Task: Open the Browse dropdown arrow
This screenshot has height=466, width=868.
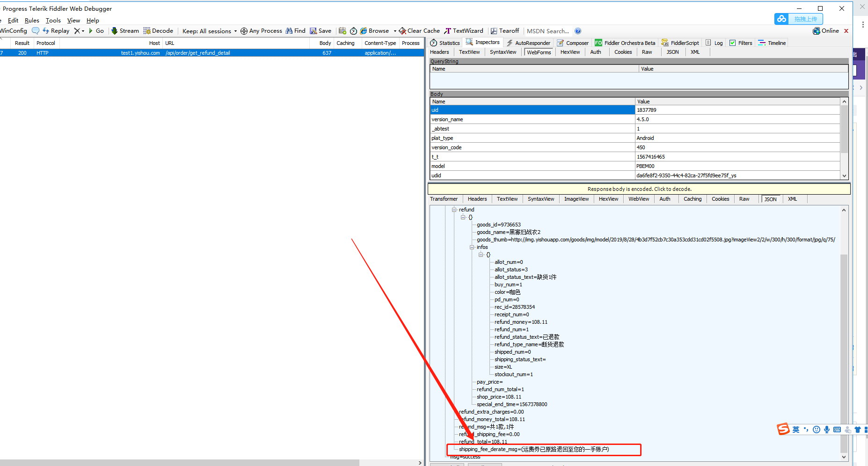Action: click(x=395, y=31)
